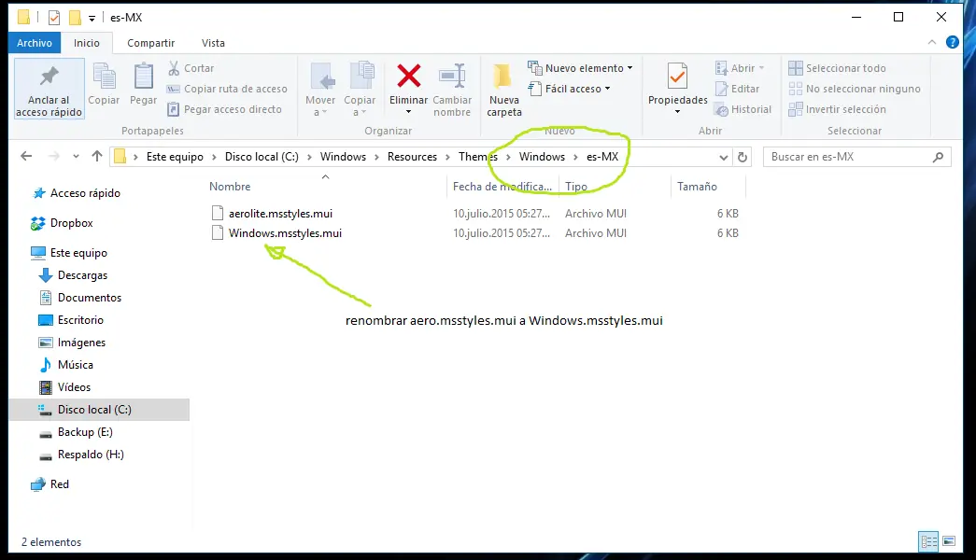Open Imágenes in the sidebar

click(x=73, y=343)
